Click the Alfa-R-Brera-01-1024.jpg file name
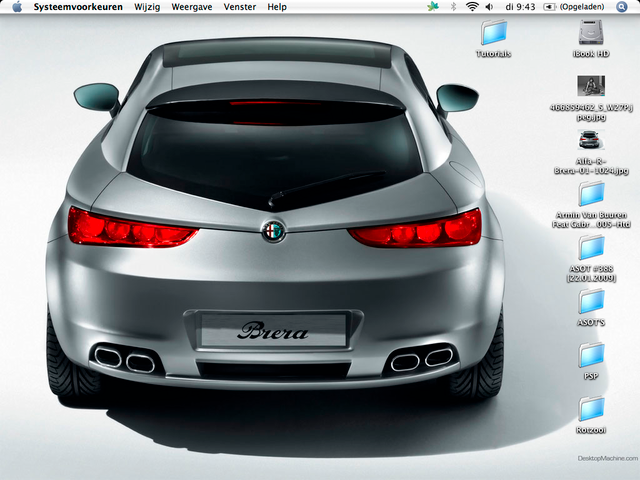 tap(591, 166)
